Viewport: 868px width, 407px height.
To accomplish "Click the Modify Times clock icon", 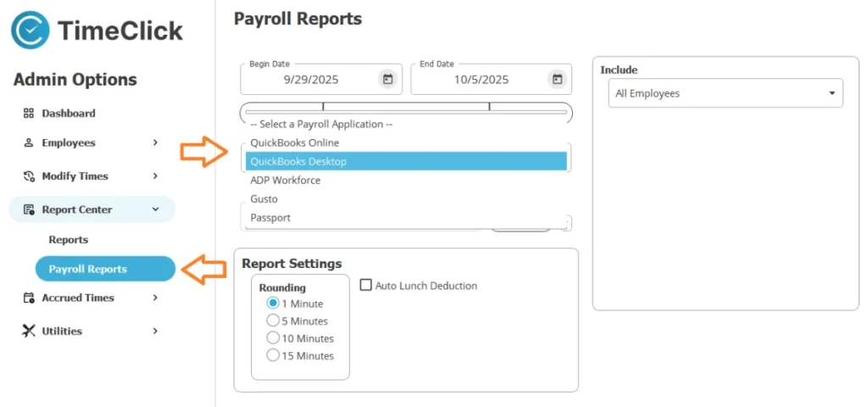I will coord(28,176).
